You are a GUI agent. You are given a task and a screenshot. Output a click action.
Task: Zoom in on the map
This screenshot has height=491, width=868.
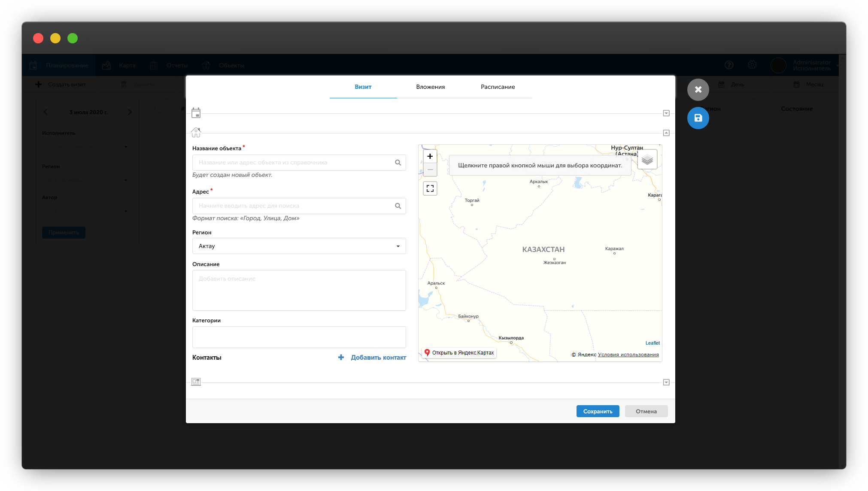coord(430,156)
